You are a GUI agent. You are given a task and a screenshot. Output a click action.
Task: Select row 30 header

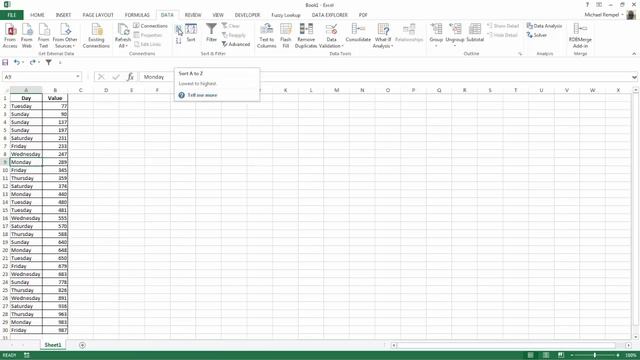(5, 330)
